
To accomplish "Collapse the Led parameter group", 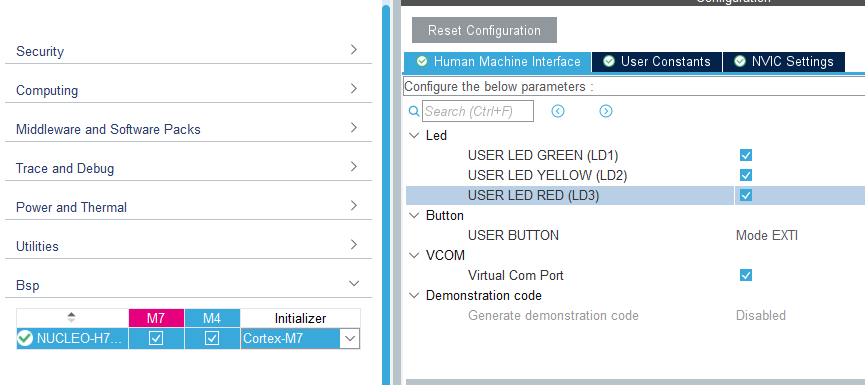I will (414, 135).
